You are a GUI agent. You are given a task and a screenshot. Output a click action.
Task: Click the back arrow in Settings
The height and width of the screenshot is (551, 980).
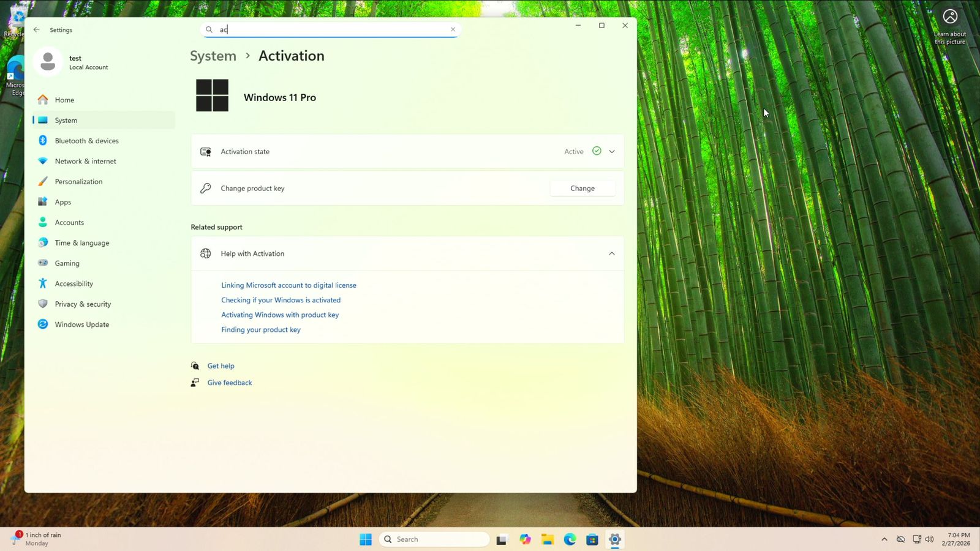[x=37, y=29]
